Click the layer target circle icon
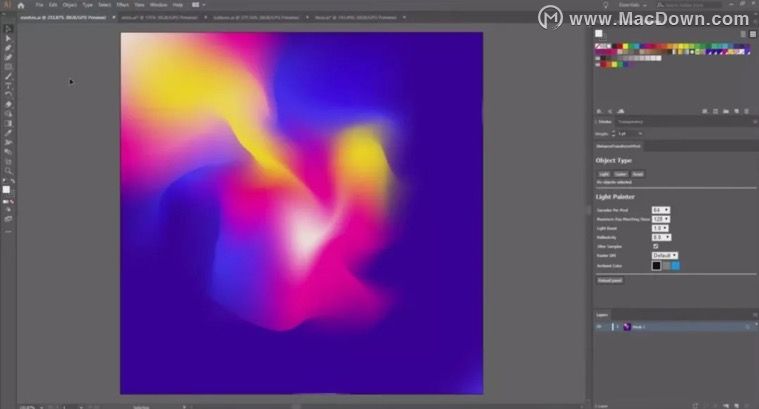 748,327
